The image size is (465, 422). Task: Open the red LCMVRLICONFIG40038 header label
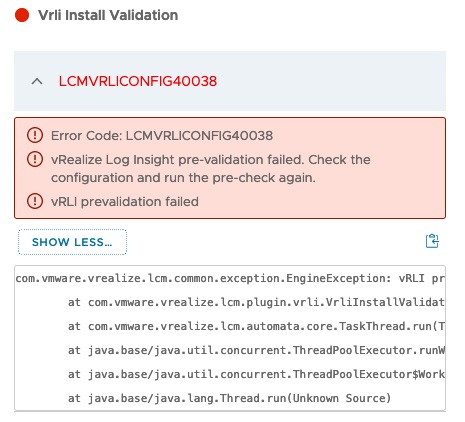tap(138, 81)
